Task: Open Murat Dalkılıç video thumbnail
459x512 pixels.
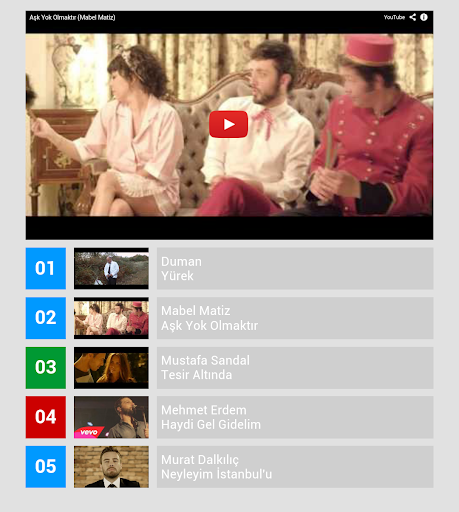Action: [111, 467]
